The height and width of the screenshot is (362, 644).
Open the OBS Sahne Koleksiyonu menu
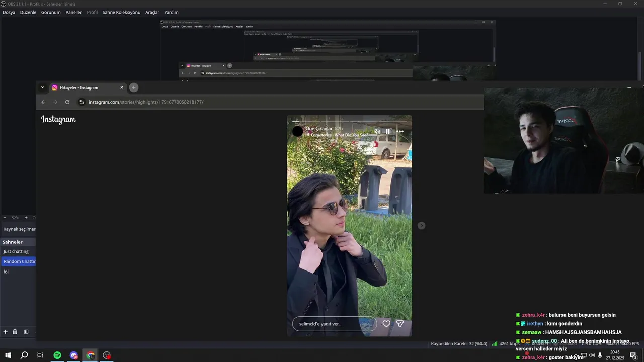click(x=121, y=12)
